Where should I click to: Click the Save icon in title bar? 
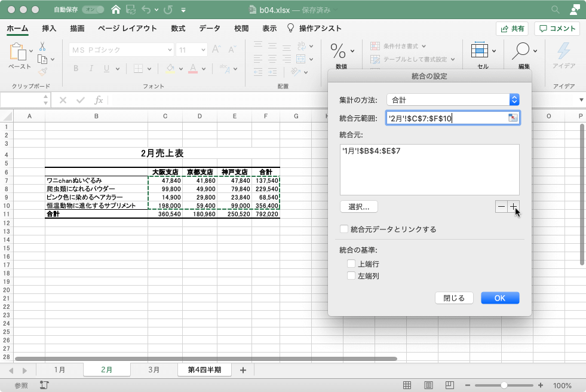point(131,10)
